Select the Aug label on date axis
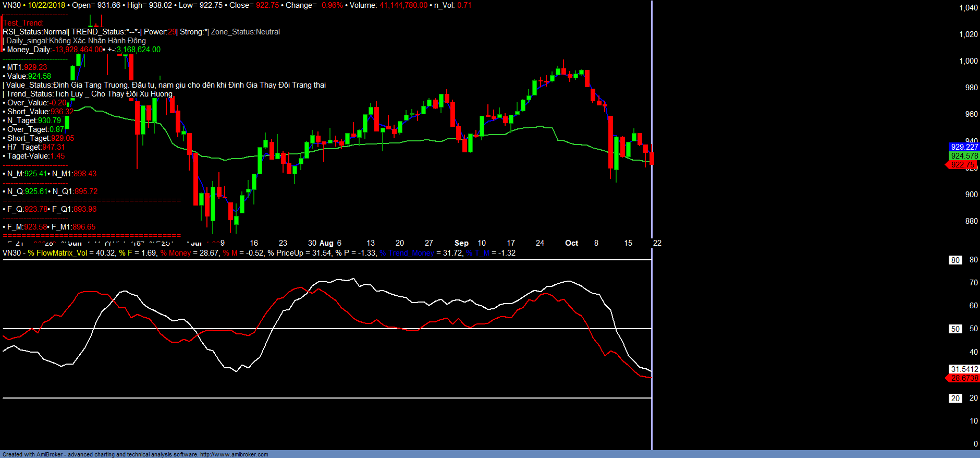This screenshot has width=980, height=458. (326, 243)
